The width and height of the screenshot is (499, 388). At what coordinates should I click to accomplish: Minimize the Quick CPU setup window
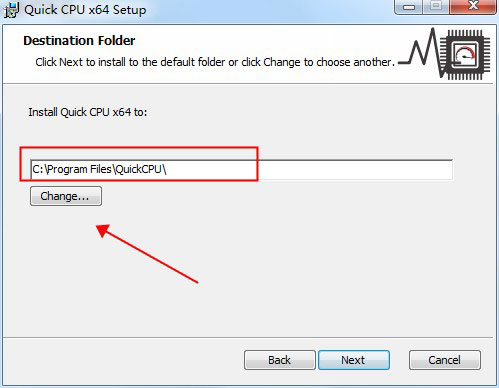[x=409, y=6]
